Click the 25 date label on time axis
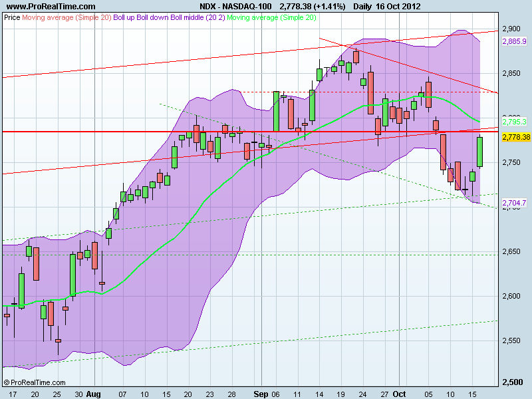 click(x=57, y=394)
